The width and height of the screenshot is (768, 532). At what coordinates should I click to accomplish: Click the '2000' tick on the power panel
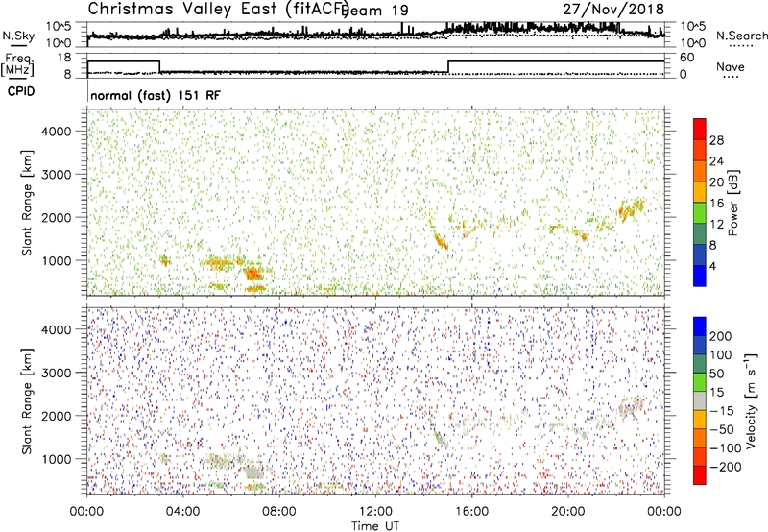pyautogui.click(x=56, y=217)
